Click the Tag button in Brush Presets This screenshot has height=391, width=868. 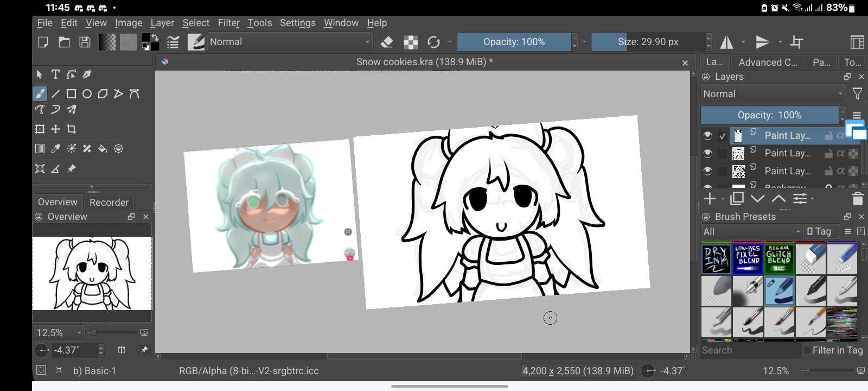(x=819, y=232)
